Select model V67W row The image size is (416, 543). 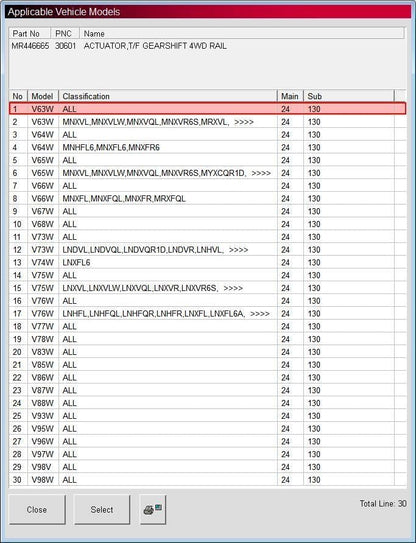click(207, 211)
